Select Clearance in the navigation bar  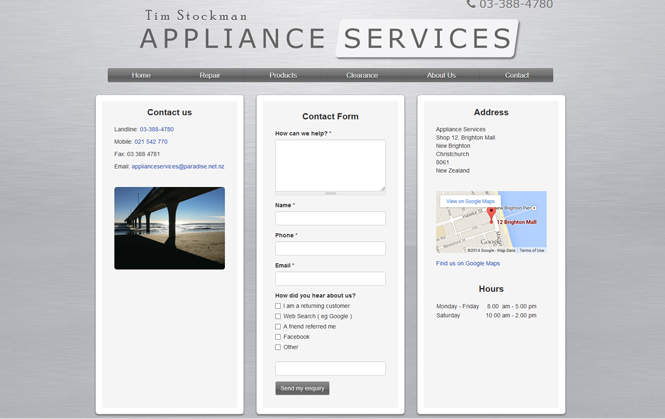click(x=362, y=75)
